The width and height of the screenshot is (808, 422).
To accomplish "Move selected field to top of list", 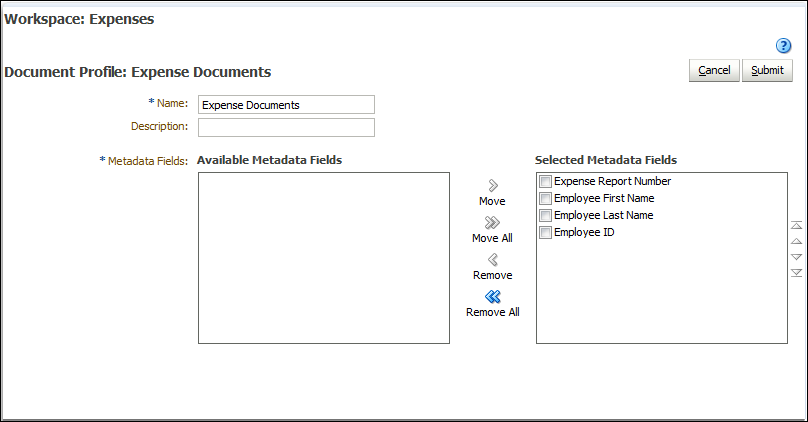I will [x=796, y=225].
